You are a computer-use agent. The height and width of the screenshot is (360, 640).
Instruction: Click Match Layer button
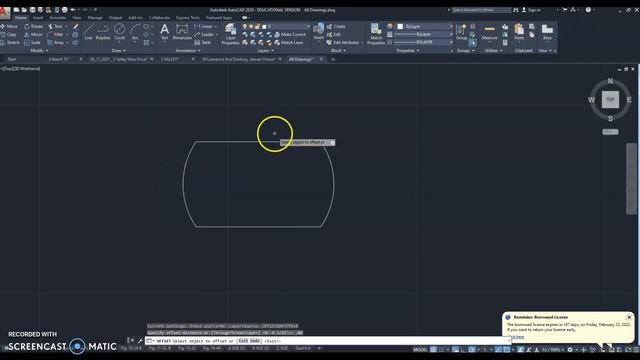coord(289,42)
